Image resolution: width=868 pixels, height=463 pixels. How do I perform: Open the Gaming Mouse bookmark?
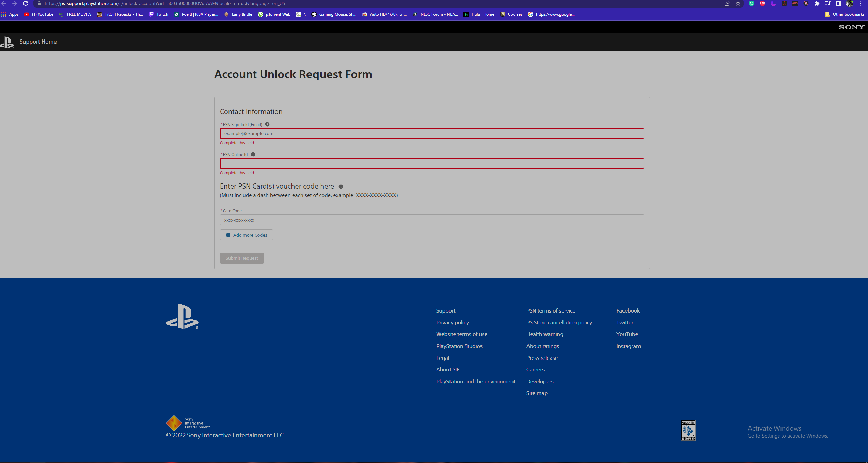click(334, 14)
